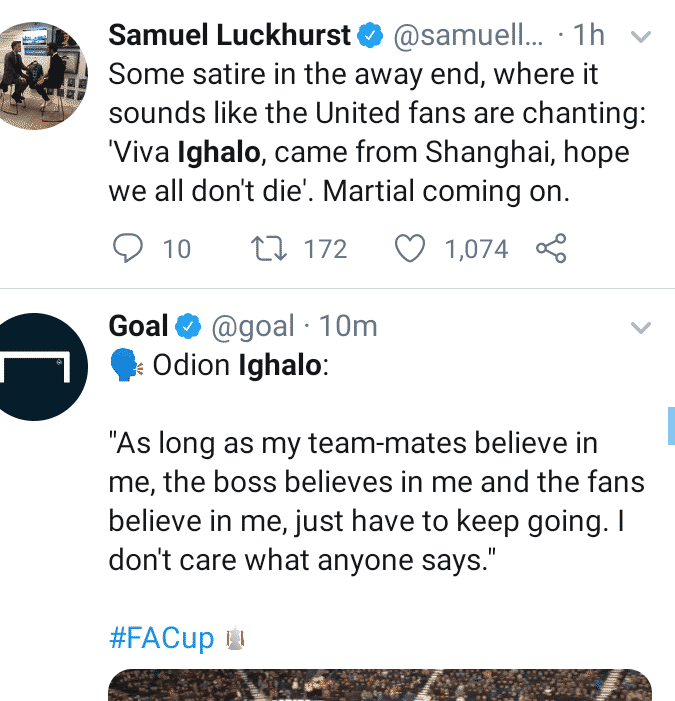Click the 1h timestamp on the first tweet

coord(588,35)
